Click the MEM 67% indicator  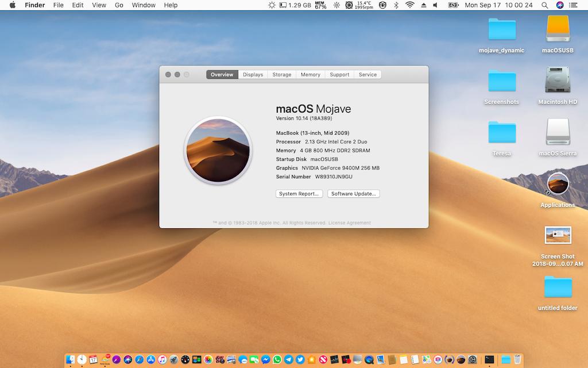(320, 5)
